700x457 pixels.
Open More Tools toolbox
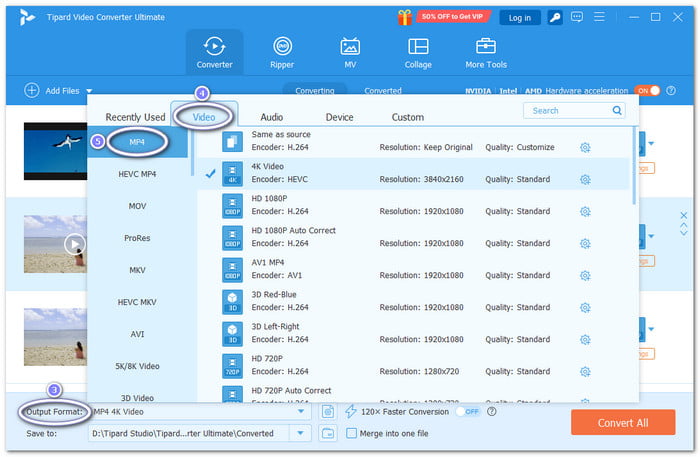click(486, 53)
